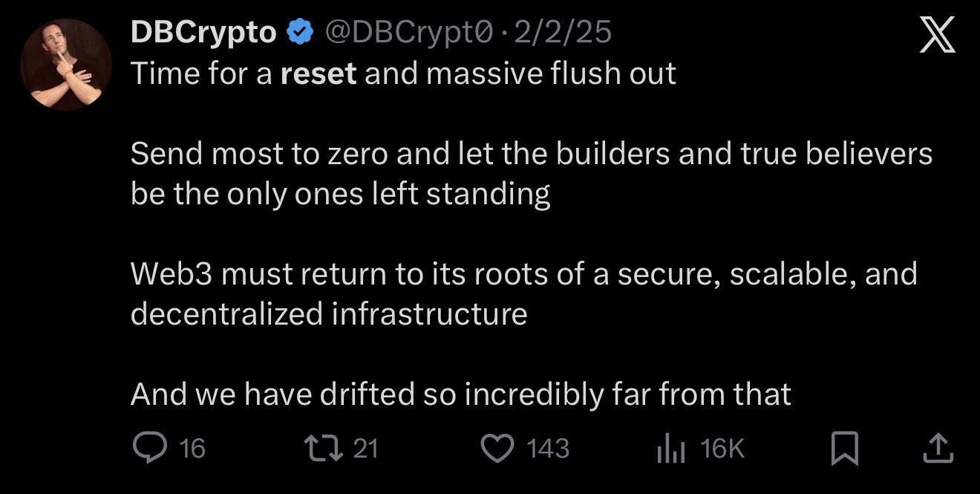The image size is (980, 494).
Task: Click the reply speech bubble icon
Action: [151, 447]
